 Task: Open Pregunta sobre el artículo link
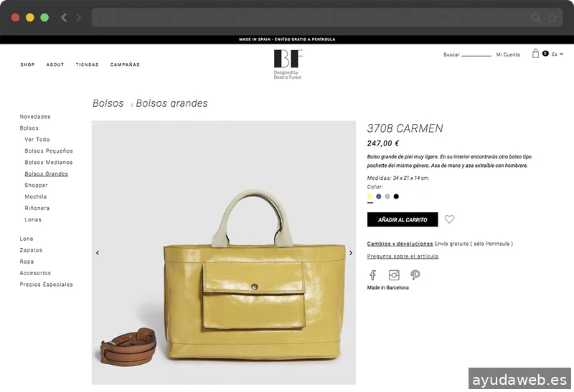click(403, 256)
